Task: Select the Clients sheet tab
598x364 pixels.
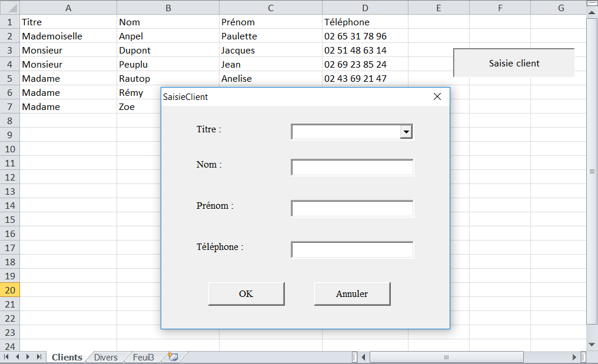Action: [x=67, y=357]
